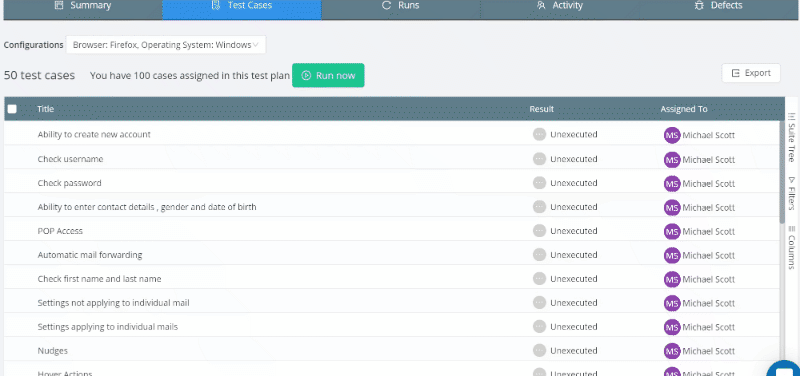Click MS avatar in Ability to enter contact details row

[x=672, y=207]
